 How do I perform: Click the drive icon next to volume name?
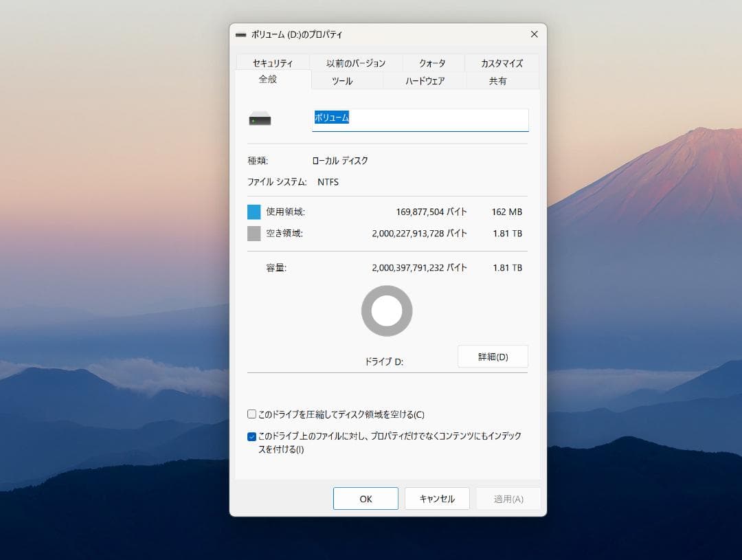click(258, 117)
